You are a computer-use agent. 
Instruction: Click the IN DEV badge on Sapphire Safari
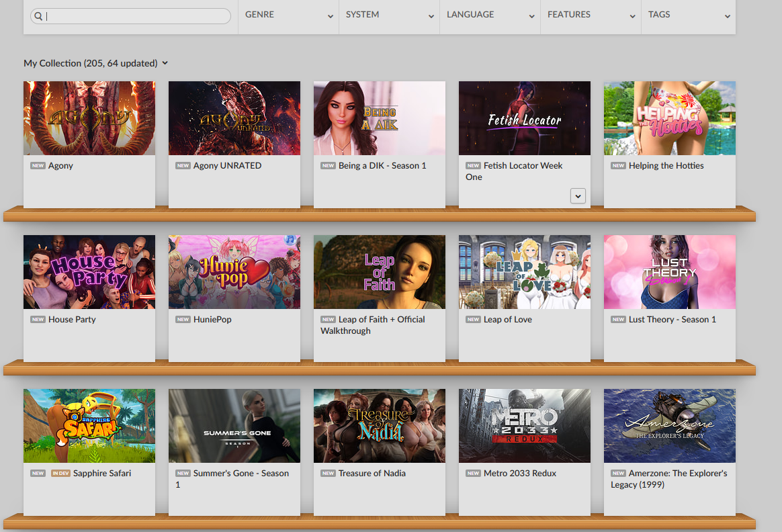click(x=61, y=473)
